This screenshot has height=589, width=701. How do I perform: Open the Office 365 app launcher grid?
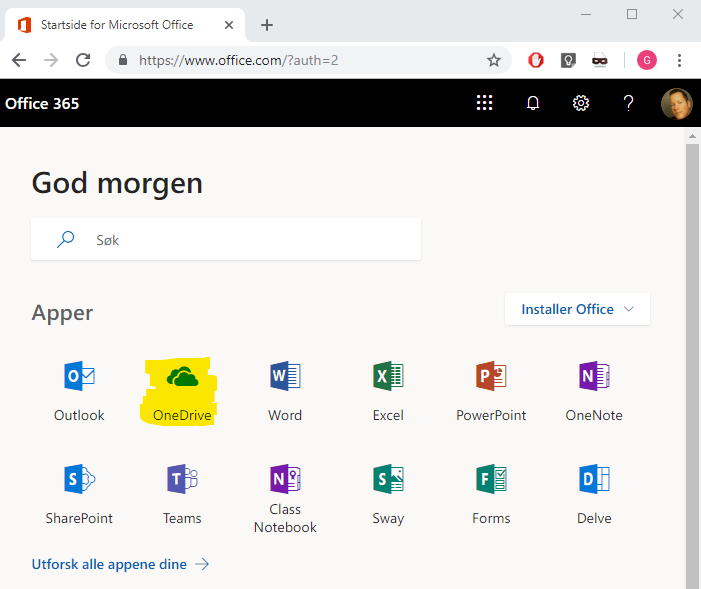484,103
